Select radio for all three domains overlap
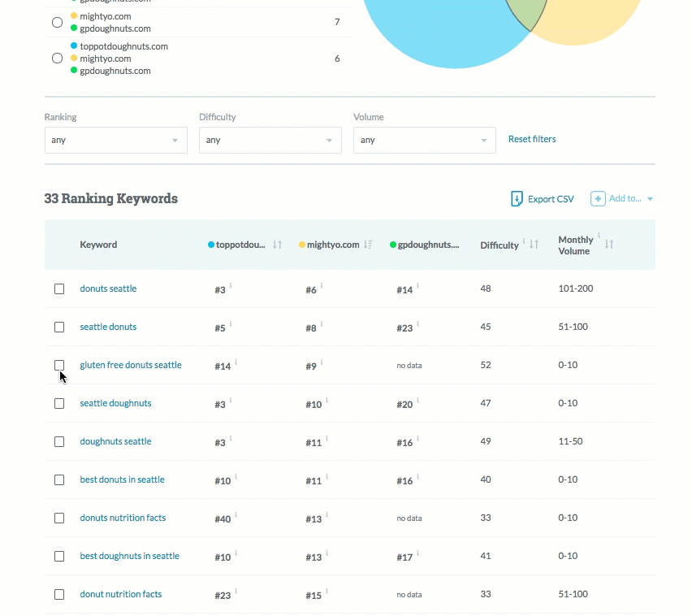692x616 pixels. pyautogui.click(x=57, y=59)
